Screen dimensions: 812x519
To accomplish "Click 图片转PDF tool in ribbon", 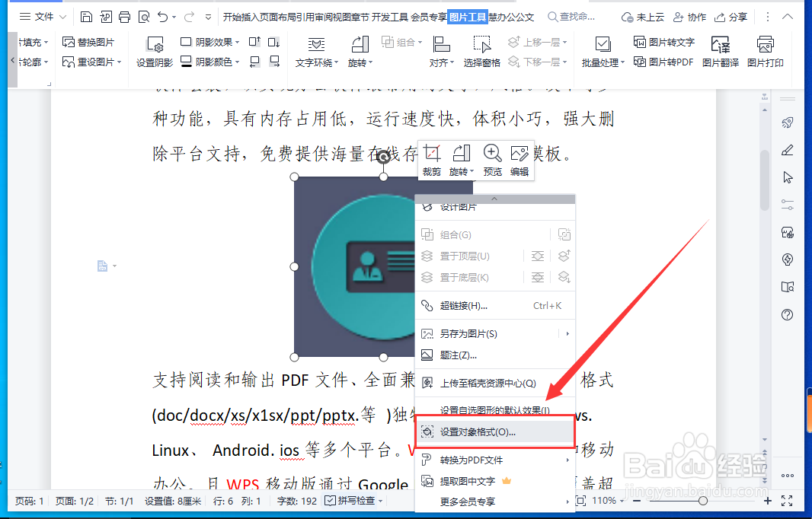I will point(663,62).
